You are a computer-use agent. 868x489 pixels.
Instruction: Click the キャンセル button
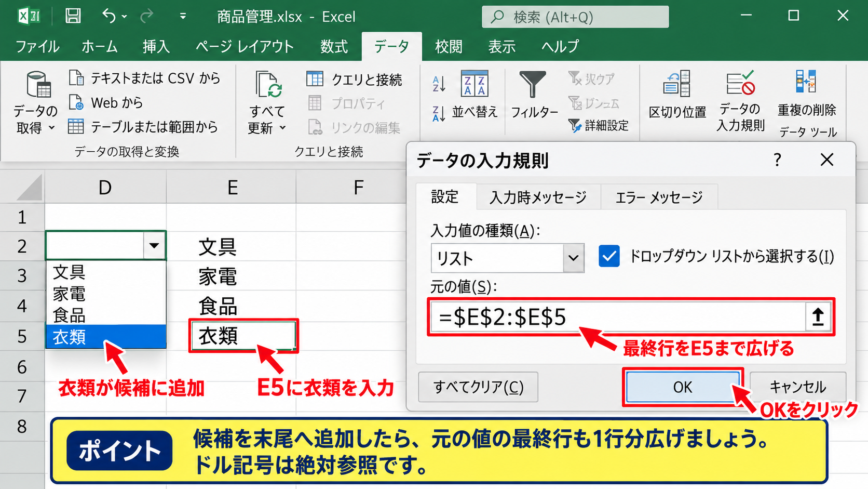(797, 387)
